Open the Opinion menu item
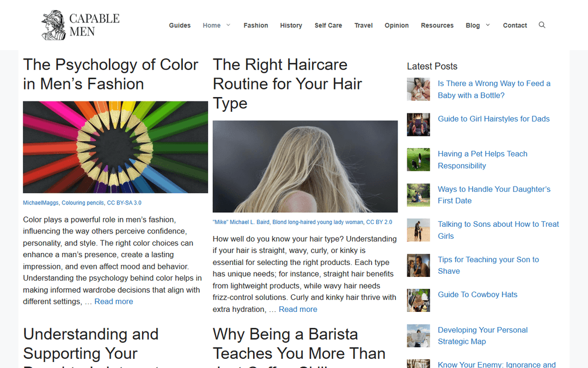This screenshot has height=368, width=588. click(396, 25)
